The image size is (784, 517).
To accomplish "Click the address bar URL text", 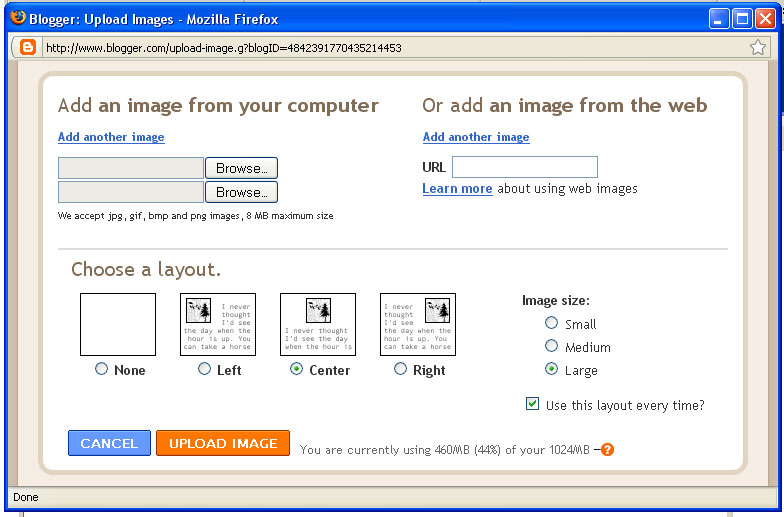I will pyautogui.click(x=224, y=48).
